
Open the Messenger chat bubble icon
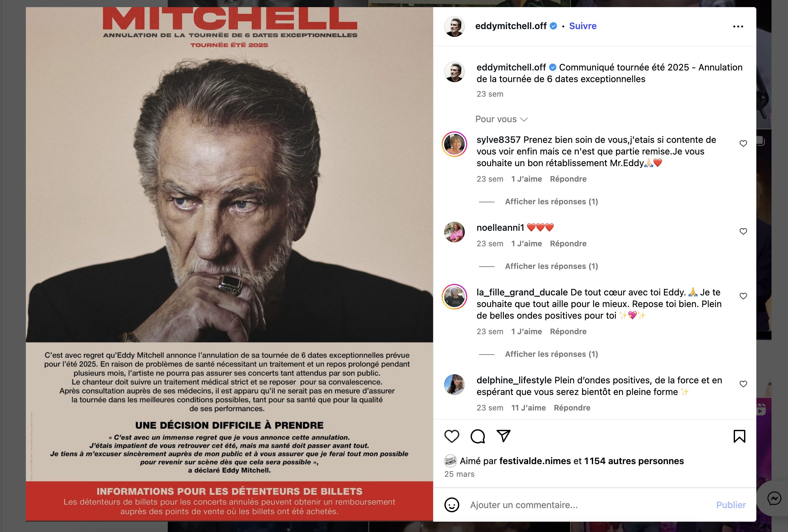(x=774, y=498)
